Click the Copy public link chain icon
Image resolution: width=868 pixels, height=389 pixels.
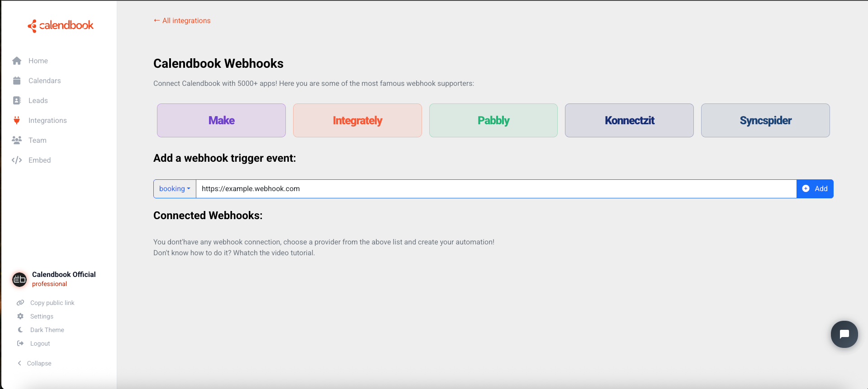pos(20,303)
